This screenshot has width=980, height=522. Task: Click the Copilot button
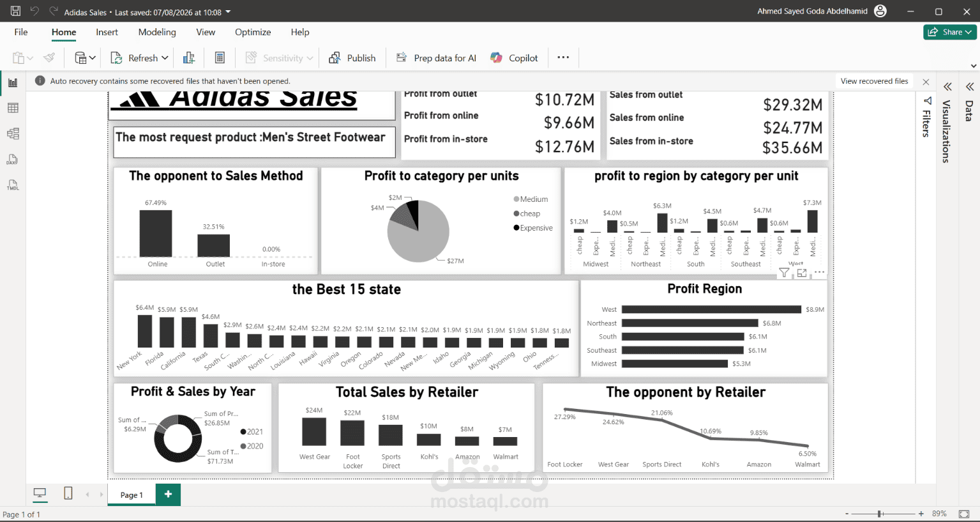click(515, 58)
